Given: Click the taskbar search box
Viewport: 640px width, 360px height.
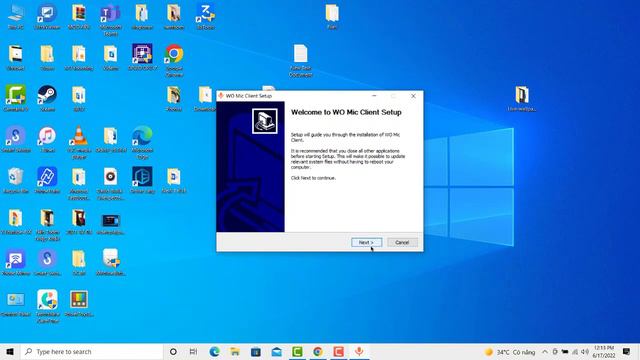Looking at the screenshot, I should tap(91, 351).
